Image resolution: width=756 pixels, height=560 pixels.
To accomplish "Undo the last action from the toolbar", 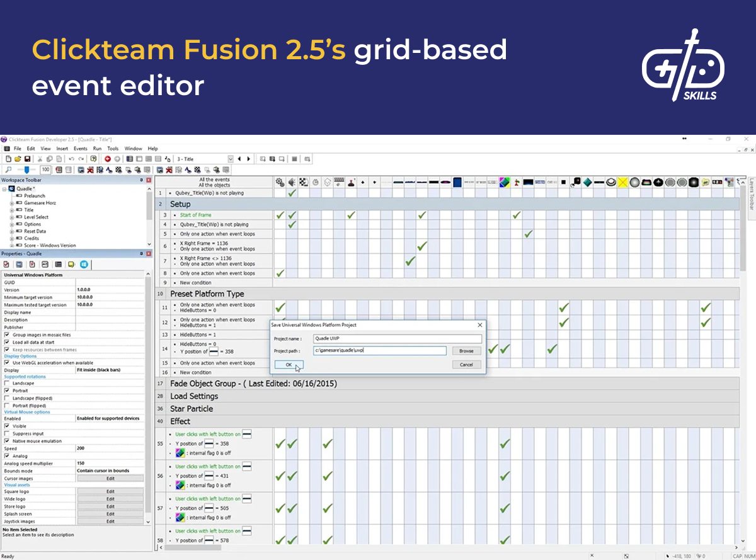I will point(71,159).
